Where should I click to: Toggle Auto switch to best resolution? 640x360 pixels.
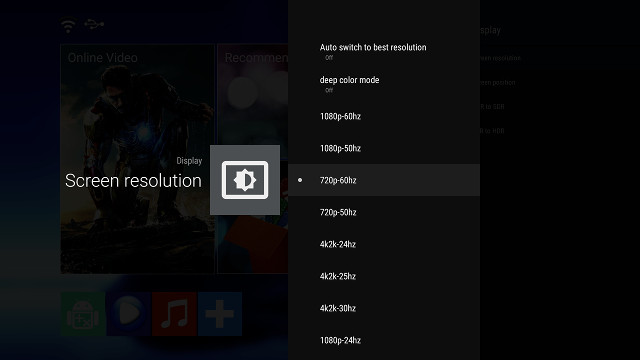tap(384, 51)
